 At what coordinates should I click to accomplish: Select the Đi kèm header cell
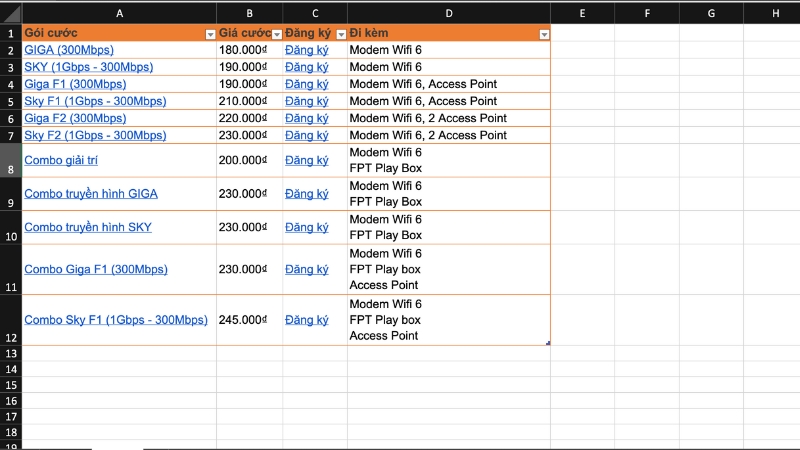[x=440, y=33]
